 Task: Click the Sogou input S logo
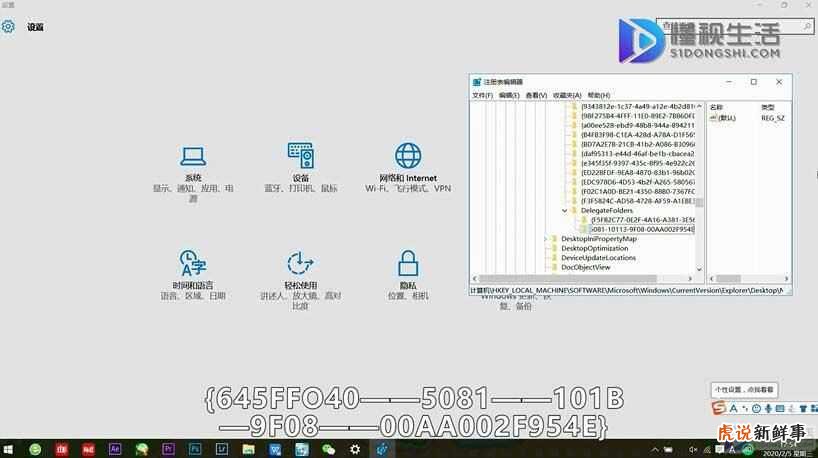tap(718, 408)
